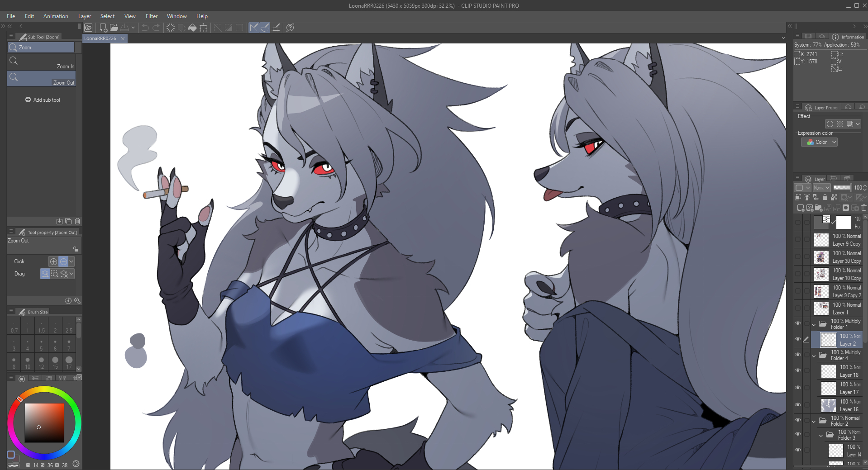
Task: Toggle visibility of Folder 4
Action: coord(798,355)
